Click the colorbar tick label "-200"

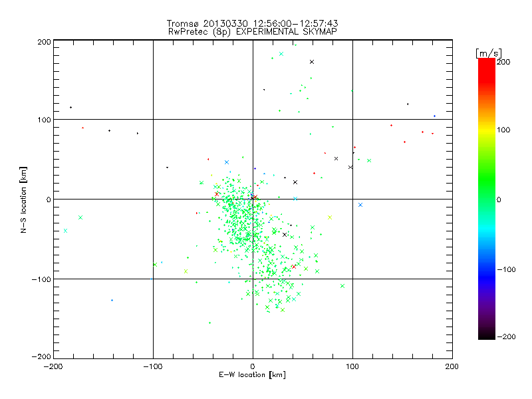coord(506,336)
